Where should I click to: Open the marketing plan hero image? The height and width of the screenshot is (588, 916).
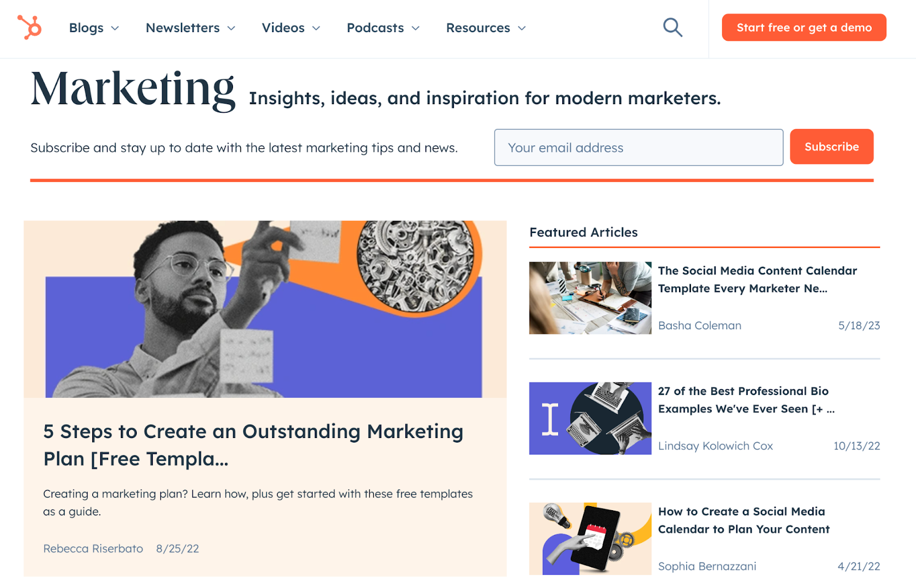pos(265,309)
